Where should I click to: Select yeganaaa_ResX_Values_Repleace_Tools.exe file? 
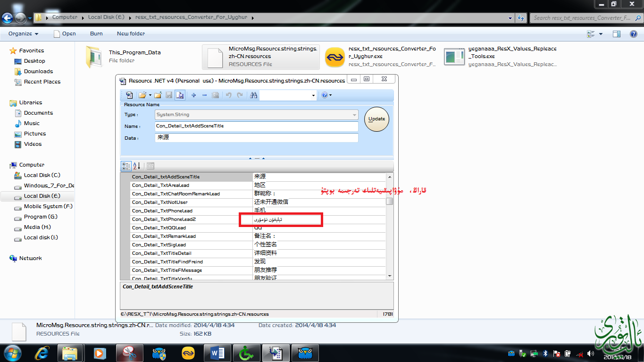tap(501, 57)
